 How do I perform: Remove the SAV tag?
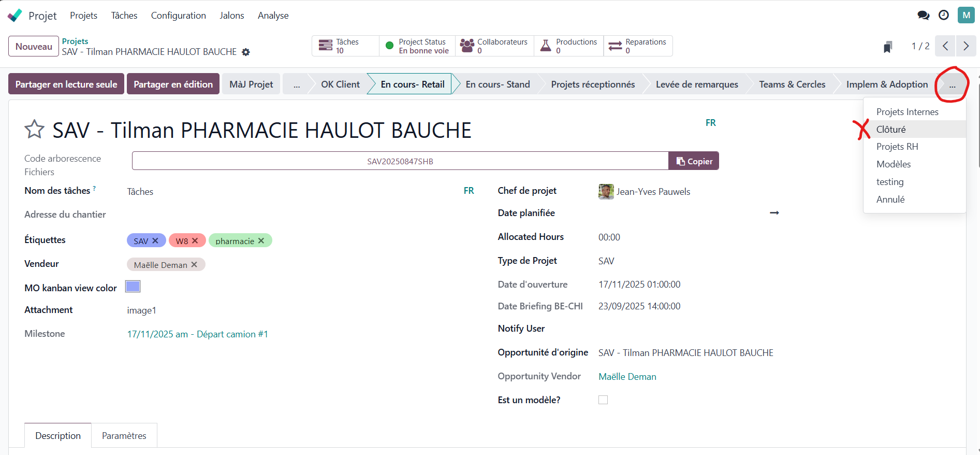155,241
